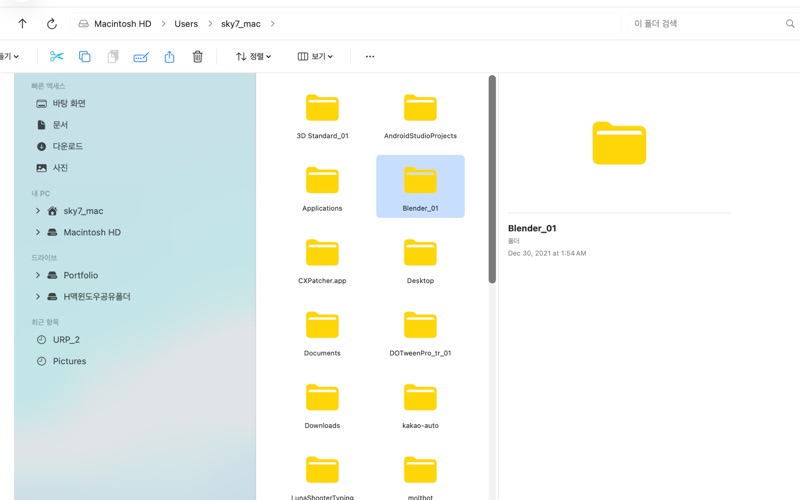This screenshot has width=800, height=500.
Task: Refresh the current folder
Action: pos(52,23)
